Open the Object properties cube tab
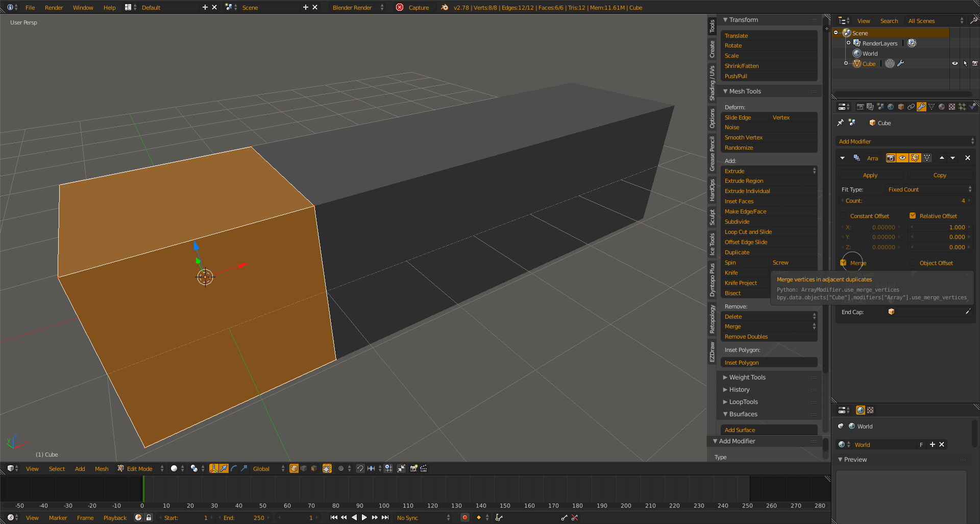Image resolution: width=980 pixels, height=524 pixels. (901, 107)
